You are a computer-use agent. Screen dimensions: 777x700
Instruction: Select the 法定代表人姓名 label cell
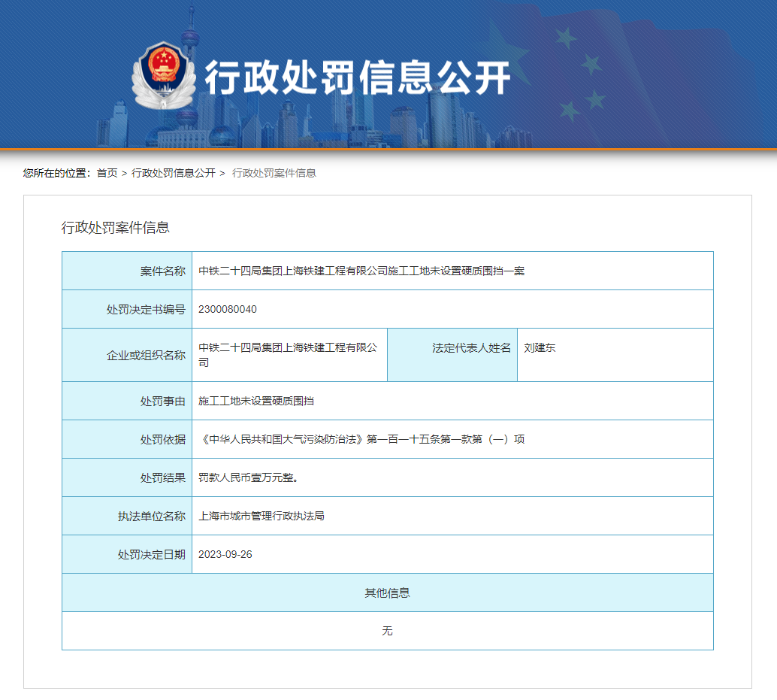coord(452,355)
